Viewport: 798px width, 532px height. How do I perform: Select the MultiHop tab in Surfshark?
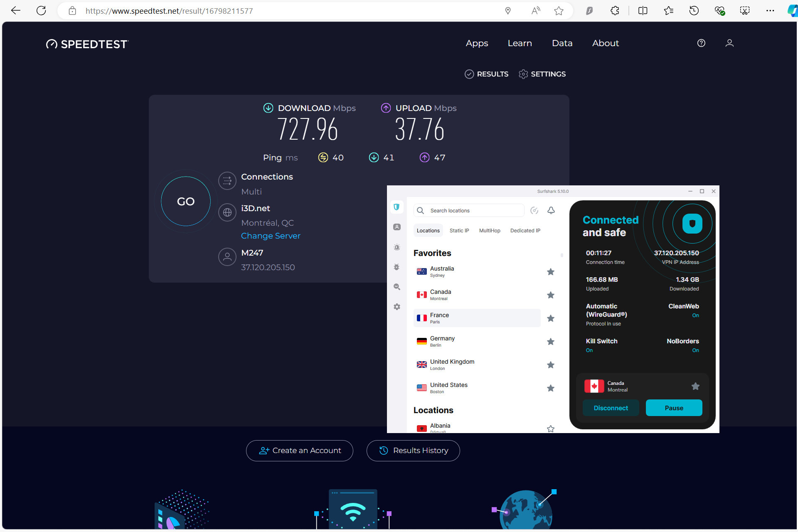coord(489,230)
